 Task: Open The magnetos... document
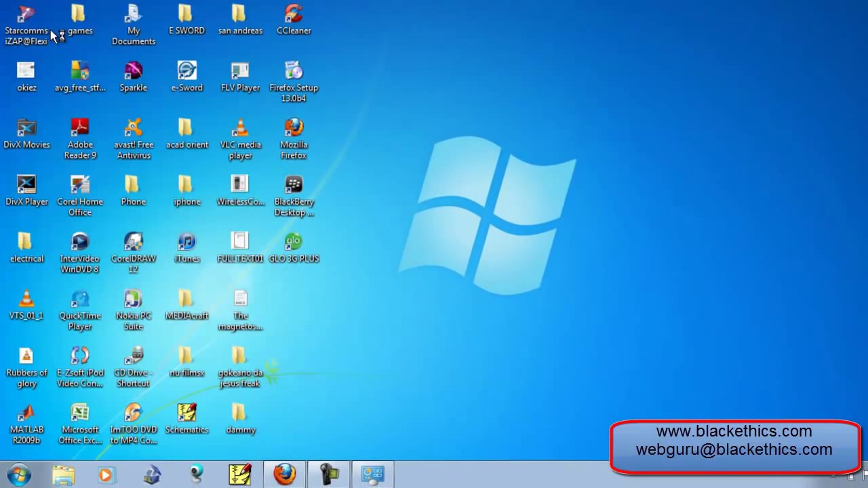[240, 310]
